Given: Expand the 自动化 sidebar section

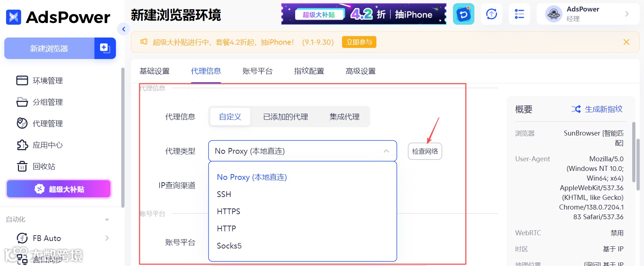Looking at the screenshot, I should click(x=107, y=220).
